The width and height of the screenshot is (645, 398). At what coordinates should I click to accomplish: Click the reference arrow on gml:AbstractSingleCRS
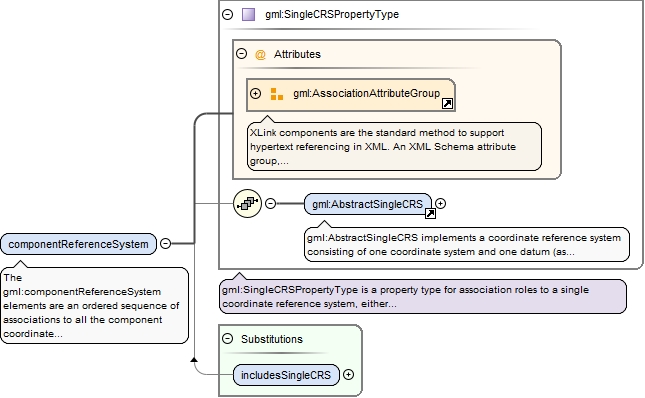click(430, 213)
